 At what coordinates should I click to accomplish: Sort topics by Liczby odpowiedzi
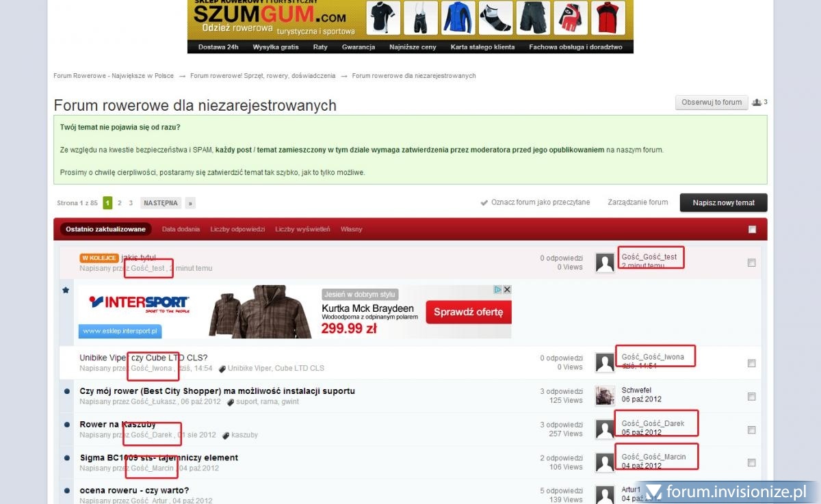click(237, 229)
